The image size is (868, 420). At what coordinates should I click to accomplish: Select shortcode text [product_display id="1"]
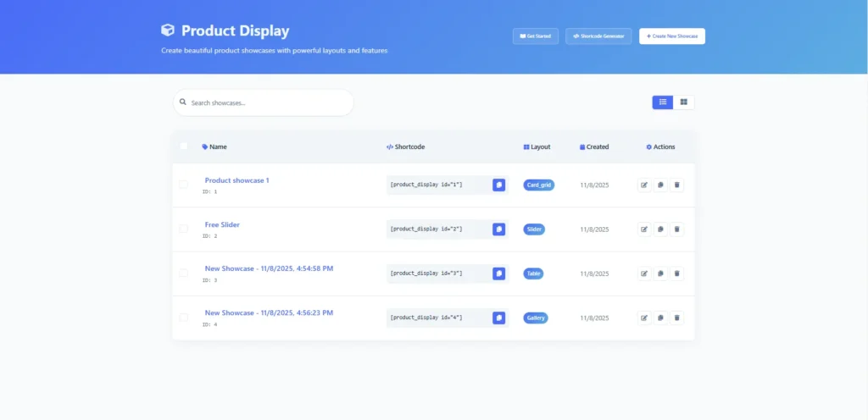[426, 185]
